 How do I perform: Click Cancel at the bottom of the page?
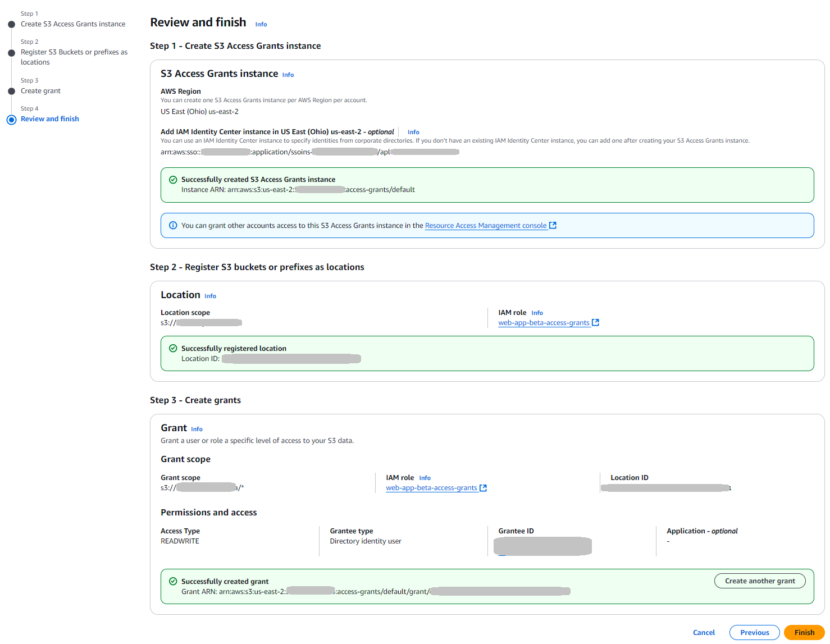[x=704, y=632]
